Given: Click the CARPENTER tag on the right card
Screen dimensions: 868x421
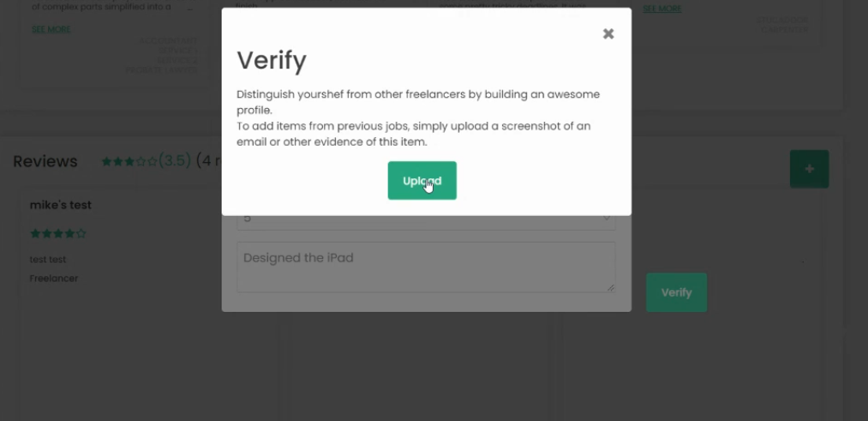Looking at the screenshot, I should [784, 29].
